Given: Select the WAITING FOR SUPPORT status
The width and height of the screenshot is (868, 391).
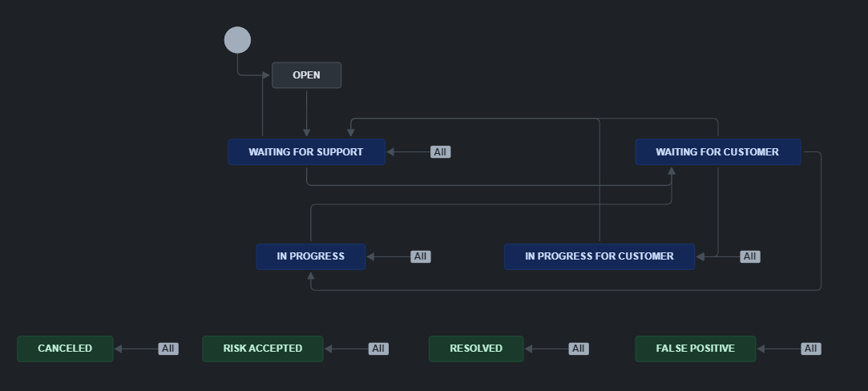Looking at the screenshot, I should [x=306, y=152].
